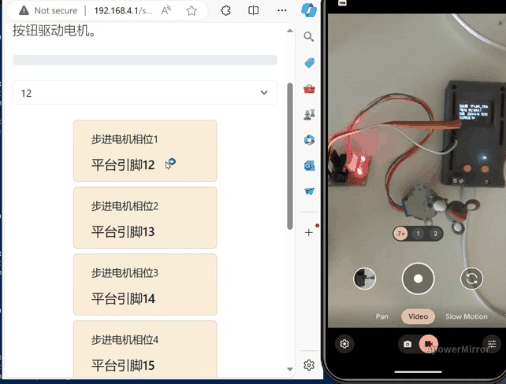Open the pin 12 dropdown
This screenshot has width=506, height=384.
[145, 93]
